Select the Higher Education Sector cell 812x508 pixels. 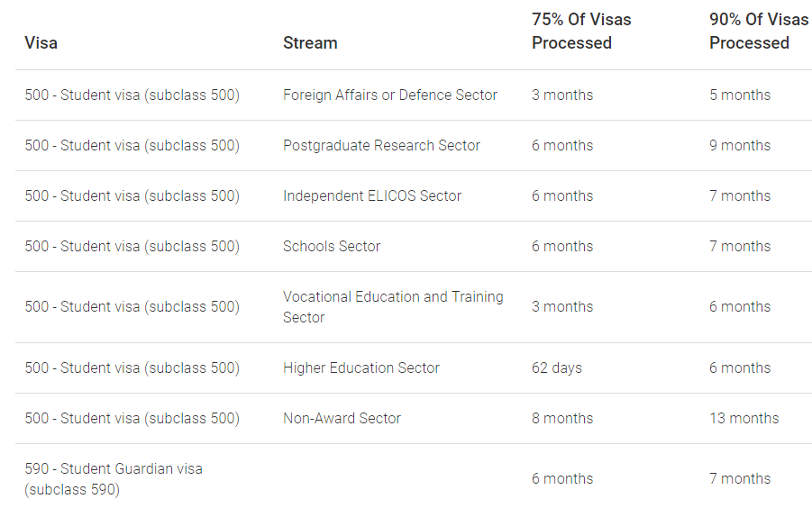tap(361, 367)
